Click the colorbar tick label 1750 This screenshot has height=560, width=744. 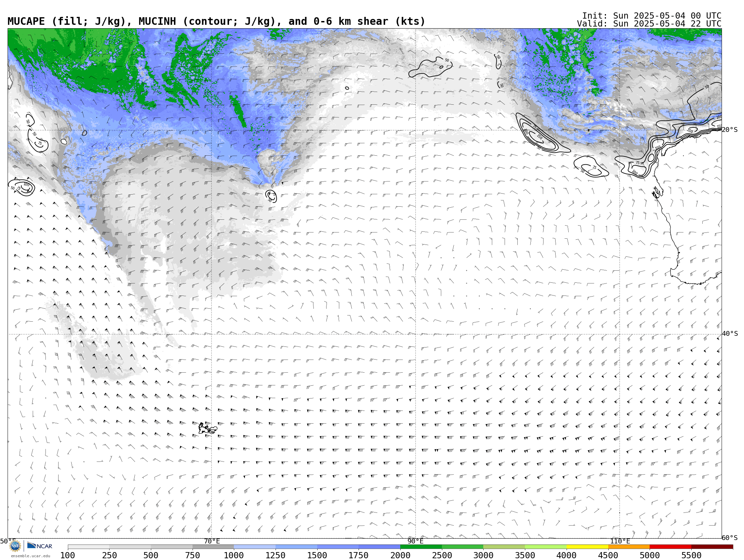coord(359,556)
